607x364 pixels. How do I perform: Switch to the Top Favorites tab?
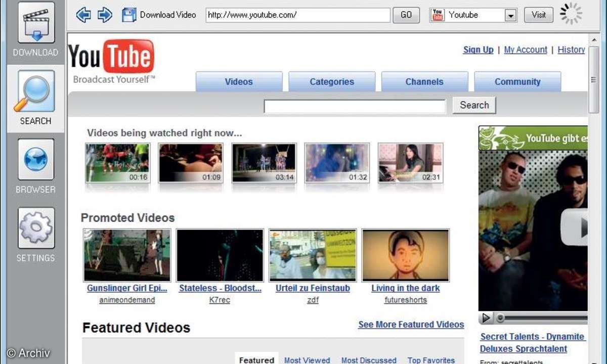[x=431, y=360]
